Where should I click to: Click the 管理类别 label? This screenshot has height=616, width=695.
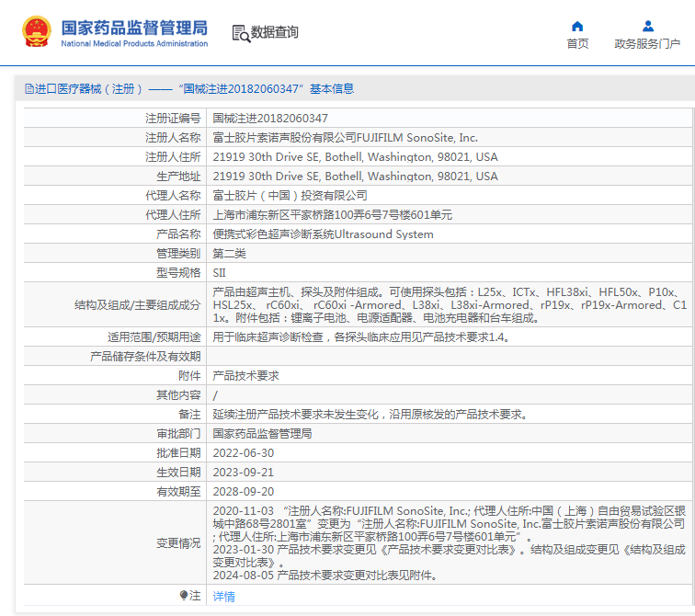[178, 254]
